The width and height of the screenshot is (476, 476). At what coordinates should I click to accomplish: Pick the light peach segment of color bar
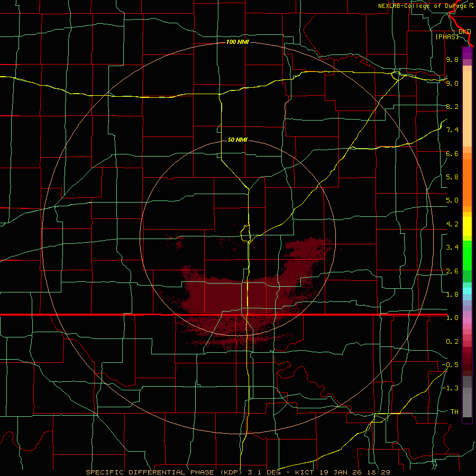click(467, 109)
